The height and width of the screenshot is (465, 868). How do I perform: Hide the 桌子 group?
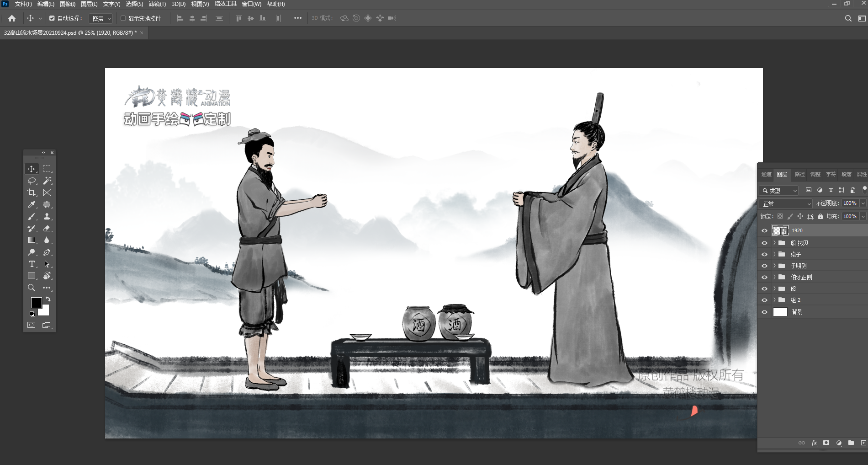764,254
